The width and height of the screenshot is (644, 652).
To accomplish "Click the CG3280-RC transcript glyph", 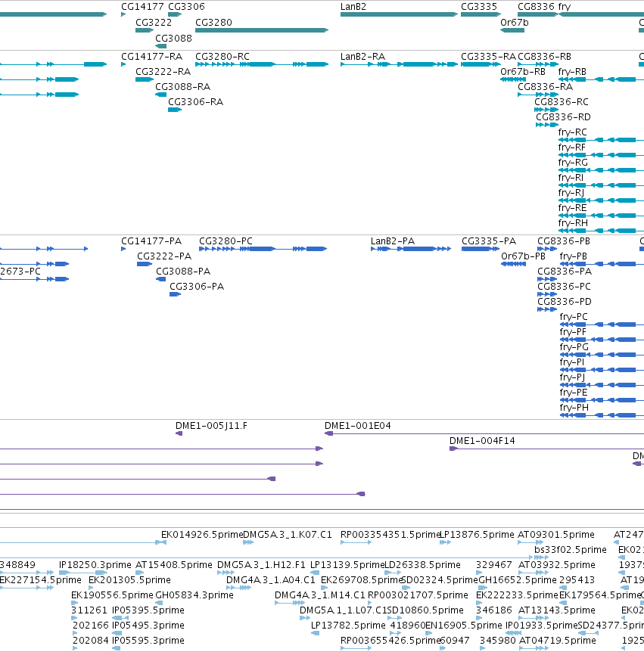I will [262, 64].
